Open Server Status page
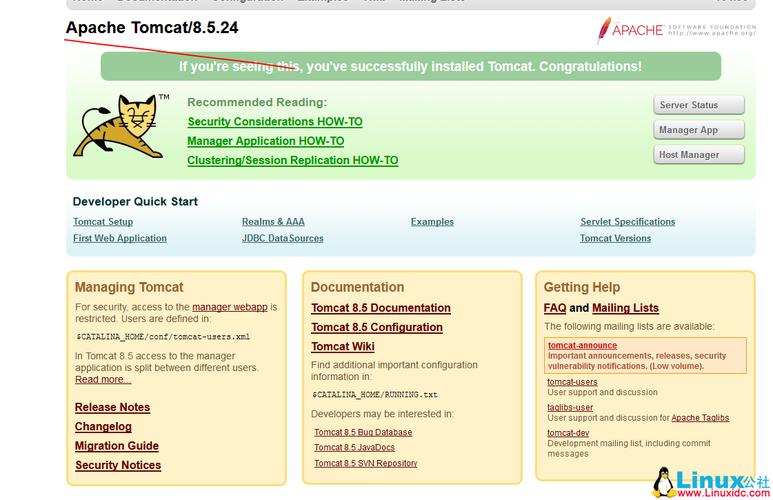This screenshot has width=773, height=500. [x=699, y=105]
